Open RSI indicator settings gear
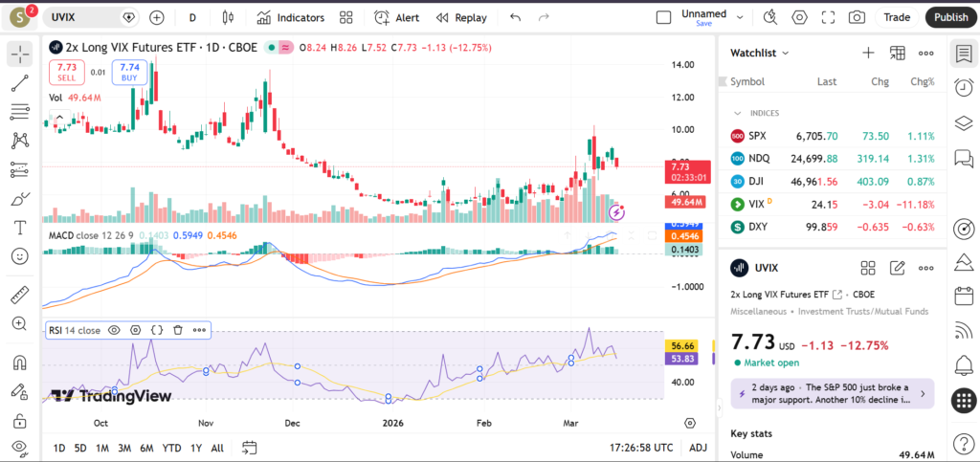 (135, 330)
